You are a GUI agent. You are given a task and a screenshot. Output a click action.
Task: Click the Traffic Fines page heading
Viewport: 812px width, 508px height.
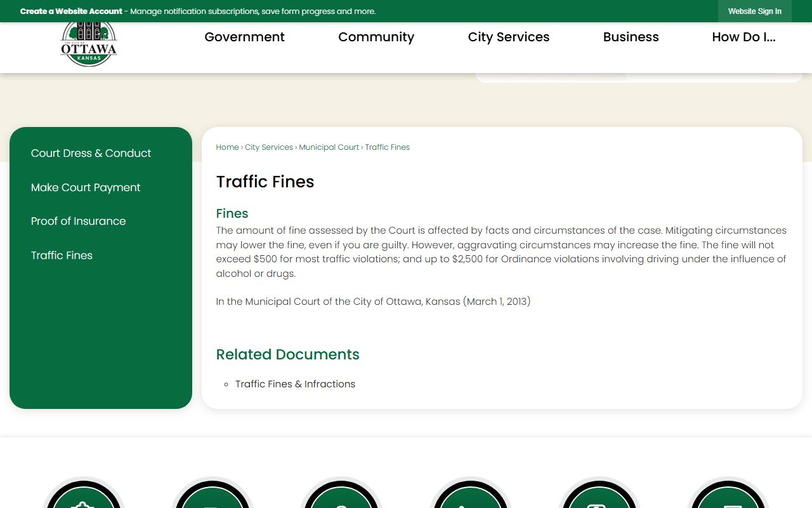(265, 182)
